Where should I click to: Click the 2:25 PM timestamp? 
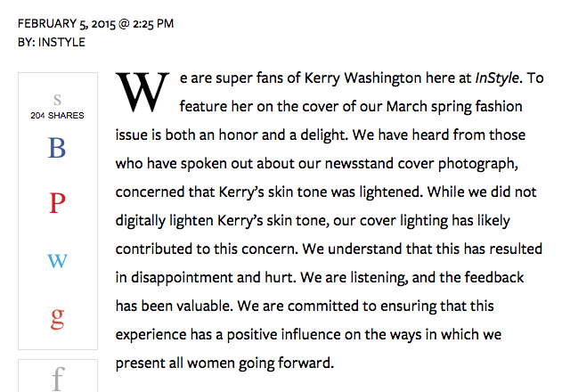(153, 24)
